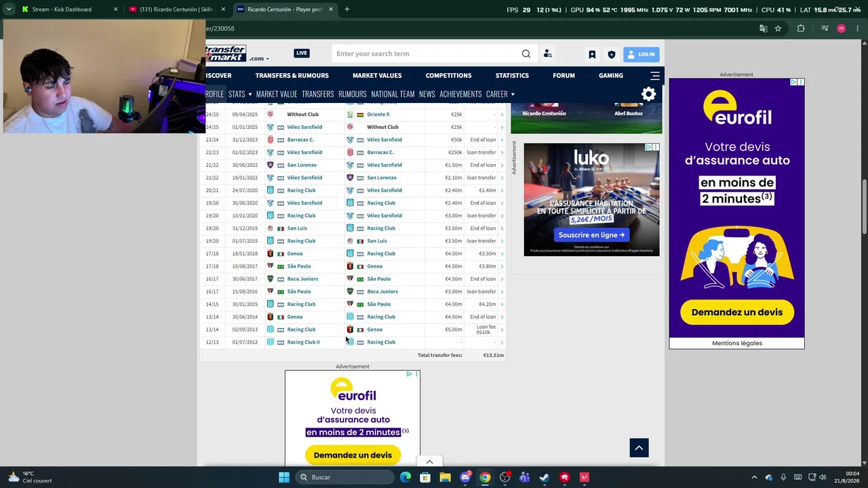Open Chrome's translate page icon
Viewport: 868px width, 488px height.
coord(763,28)
